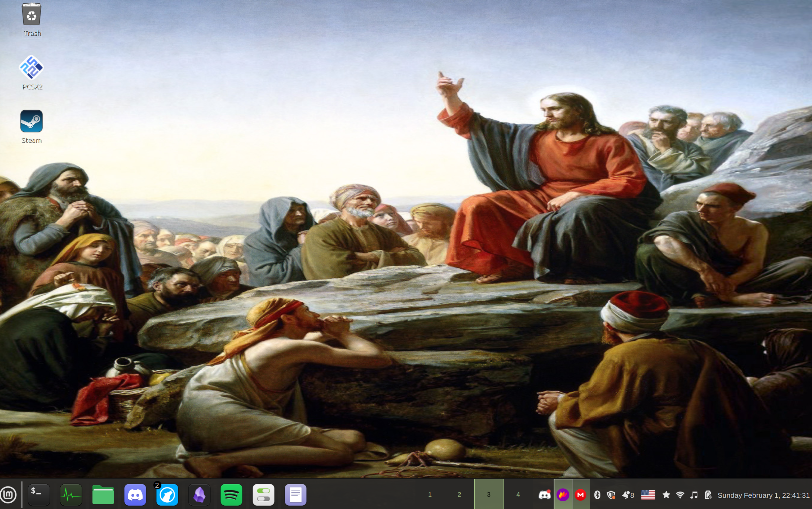This screenshot has width=812, height=509.
Task: Open calendar from the date and time
Action: [x=763, y=495]
